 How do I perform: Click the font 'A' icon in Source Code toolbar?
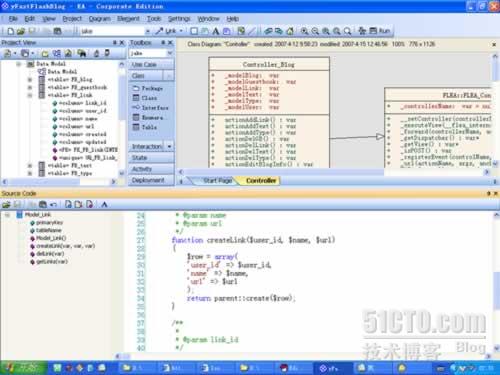104,204
